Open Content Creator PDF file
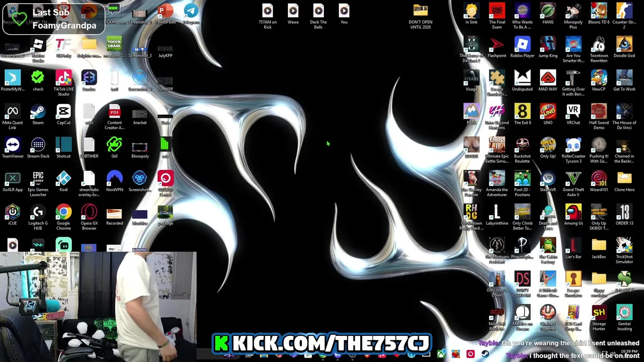 point(114,117)
